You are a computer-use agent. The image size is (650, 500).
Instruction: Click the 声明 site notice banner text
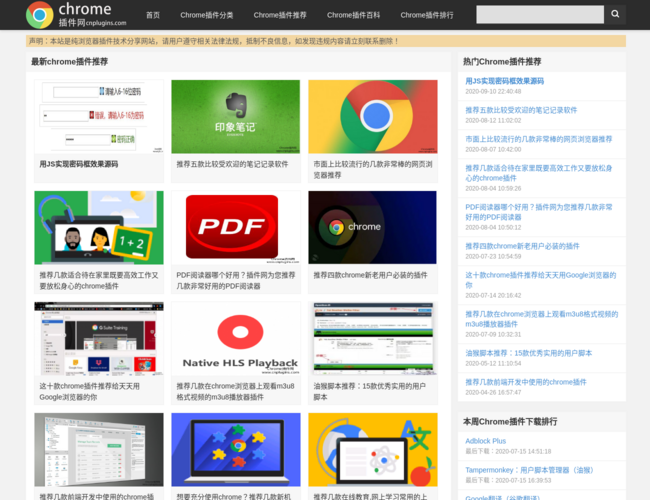click(x=213, y=41)
